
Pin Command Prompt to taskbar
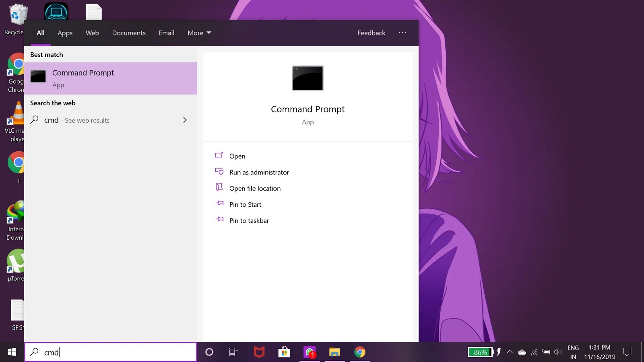coord(249,220)
